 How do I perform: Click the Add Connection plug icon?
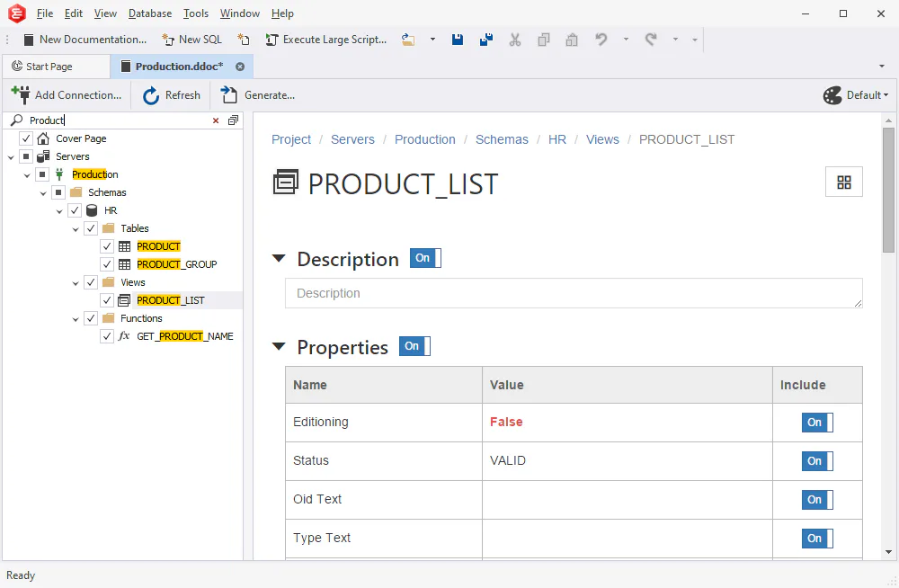coord(21,94)
